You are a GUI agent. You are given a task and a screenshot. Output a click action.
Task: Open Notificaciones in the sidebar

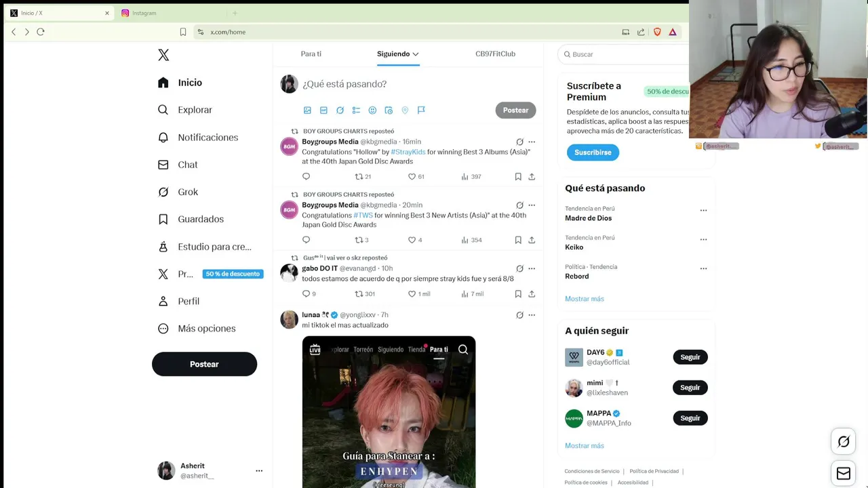[198, 138]
